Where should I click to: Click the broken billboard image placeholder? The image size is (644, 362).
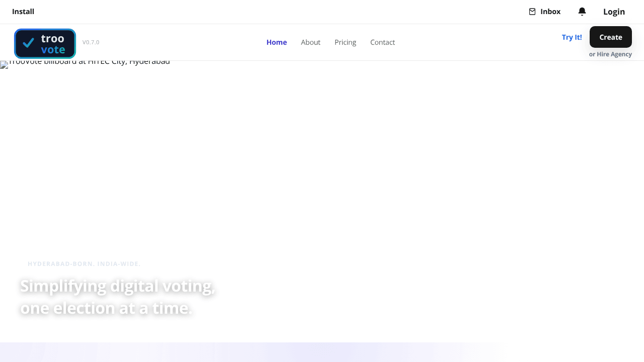4,64
